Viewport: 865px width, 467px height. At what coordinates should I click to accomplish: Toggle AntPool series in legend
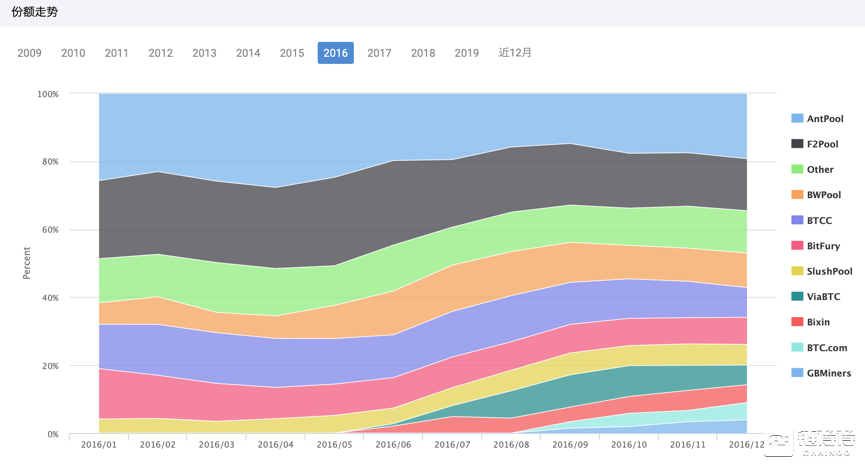824,119
